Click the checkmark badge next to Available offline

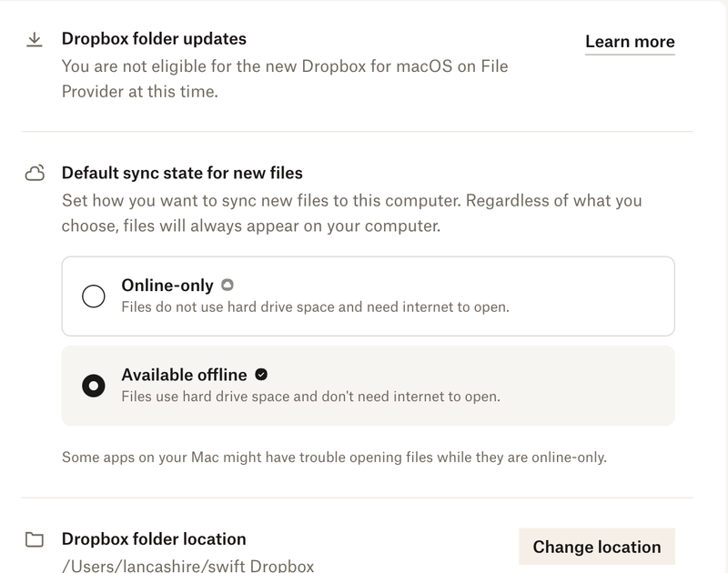click(261, 374)
